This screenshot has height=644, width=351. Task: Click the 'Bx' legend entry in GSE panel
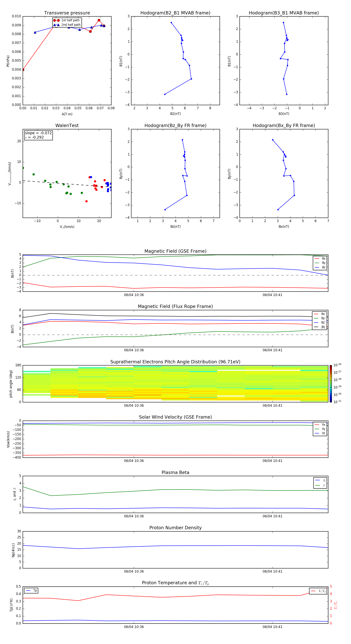coord(320,259)
